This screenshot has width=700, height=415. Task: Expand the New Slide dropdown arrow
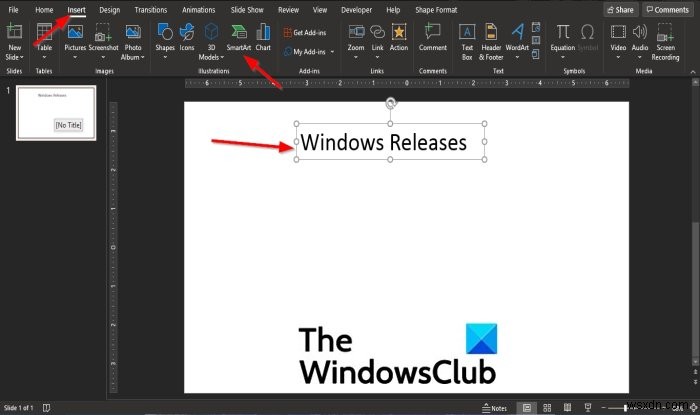[21, 57]
